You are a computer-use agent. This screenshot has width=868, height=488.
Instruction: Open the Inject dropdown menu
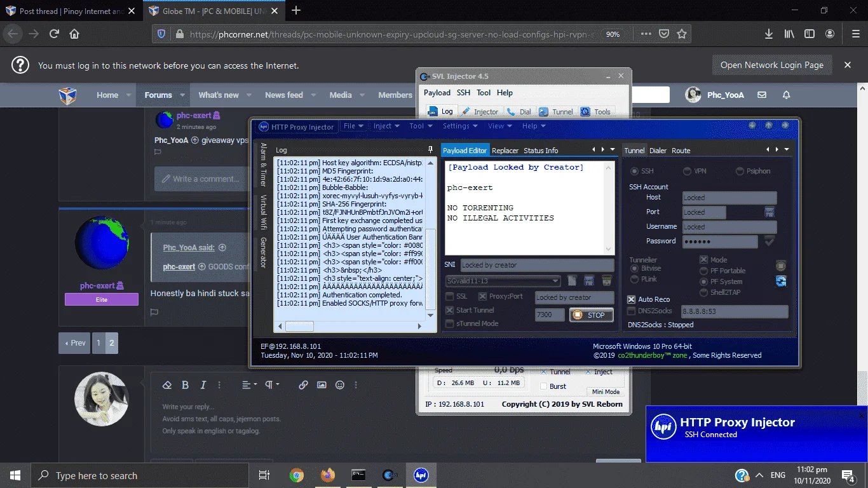coord(386,126)
